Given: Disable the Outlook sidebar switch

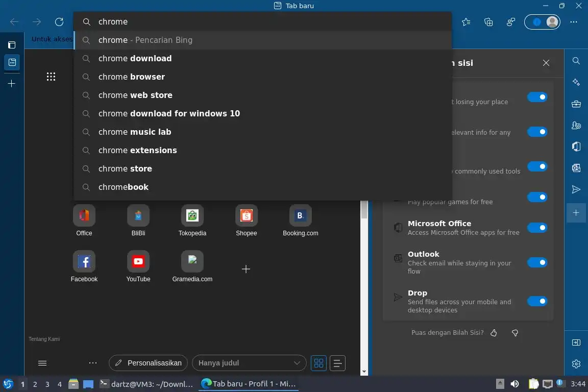Looking at the screenshot, I should click(537, 262).
